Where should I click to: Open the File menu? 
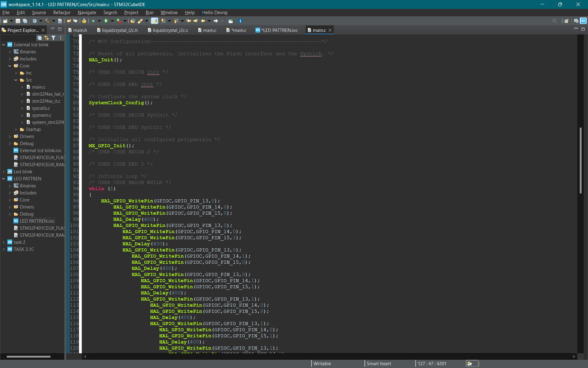tap(6, 13)
